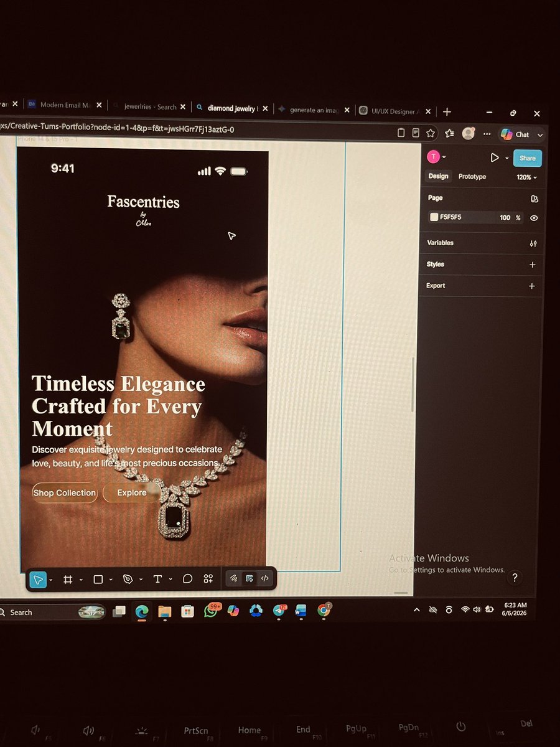Click browser reader view icon
This screenshot has height=747, width=560.
(x=416, y=133)
